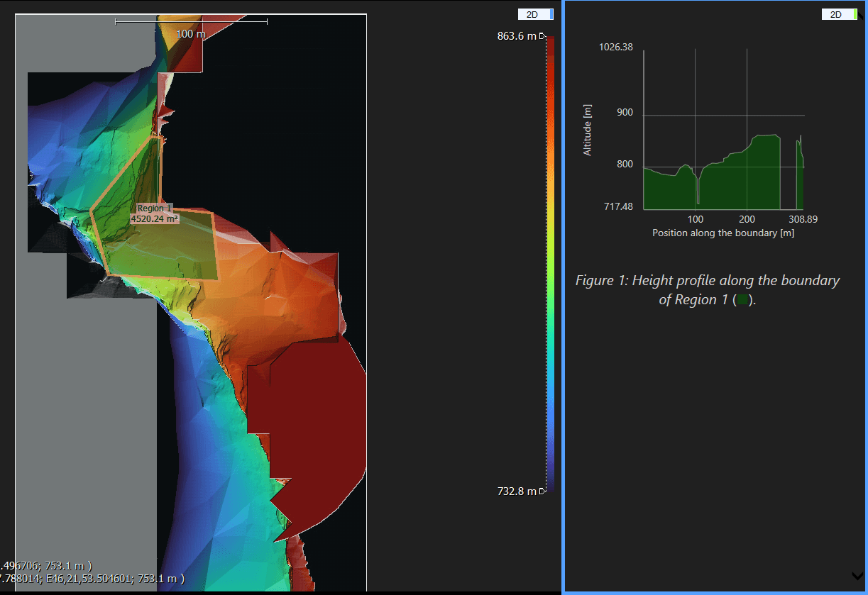Click the 100 m scale bar
The height and width of the screenshot is (595, 868).
pos(191,23)
